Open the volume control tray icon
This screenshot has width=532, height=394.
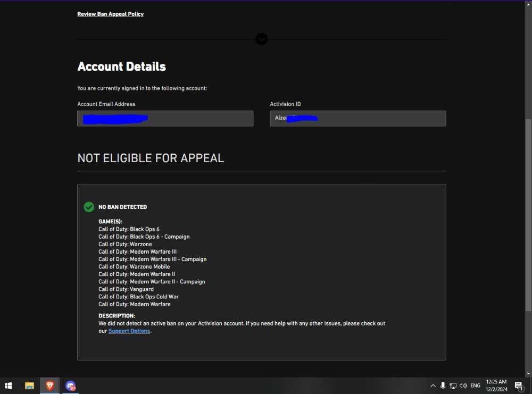[463, 385]
